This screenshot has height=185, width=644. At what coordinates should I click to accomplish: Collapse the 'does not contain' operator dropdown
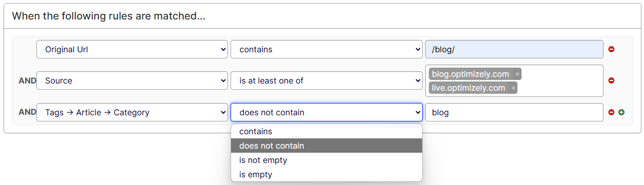pos(327,112)
